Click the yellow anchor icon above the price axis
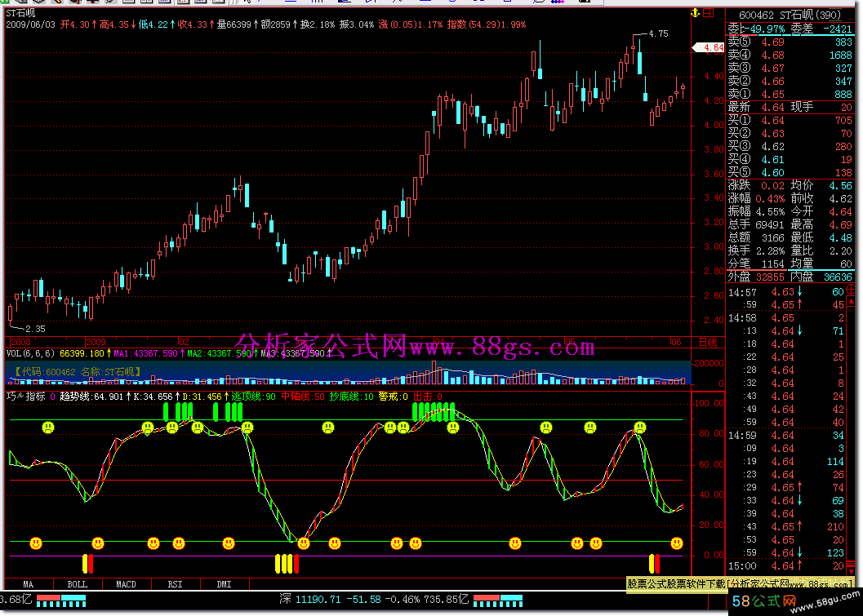Image resolution: width=863 pixels, height=616 pixels. coord(695,13)
